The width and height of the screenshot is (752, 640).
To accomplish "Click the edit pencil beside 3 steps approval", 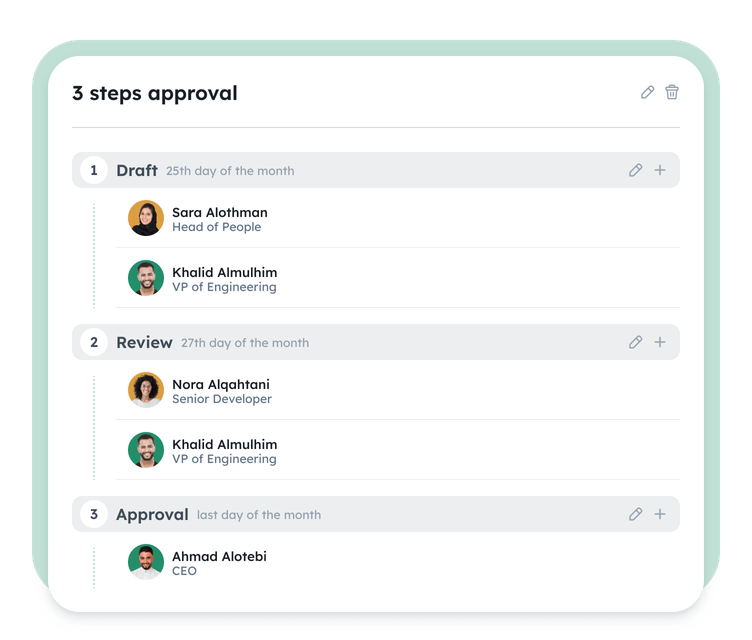I will click(647, 93).
